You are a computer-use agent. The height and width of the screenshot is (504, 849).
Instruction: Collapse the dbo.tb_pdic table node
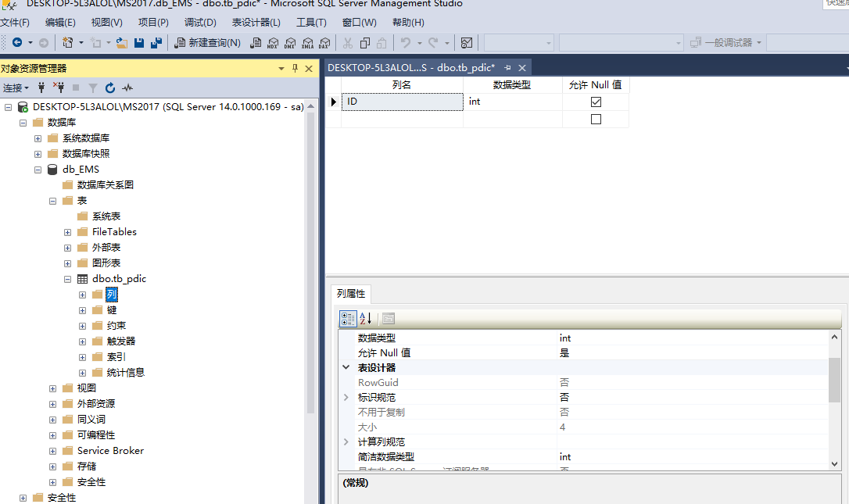[x=68, y=279]
